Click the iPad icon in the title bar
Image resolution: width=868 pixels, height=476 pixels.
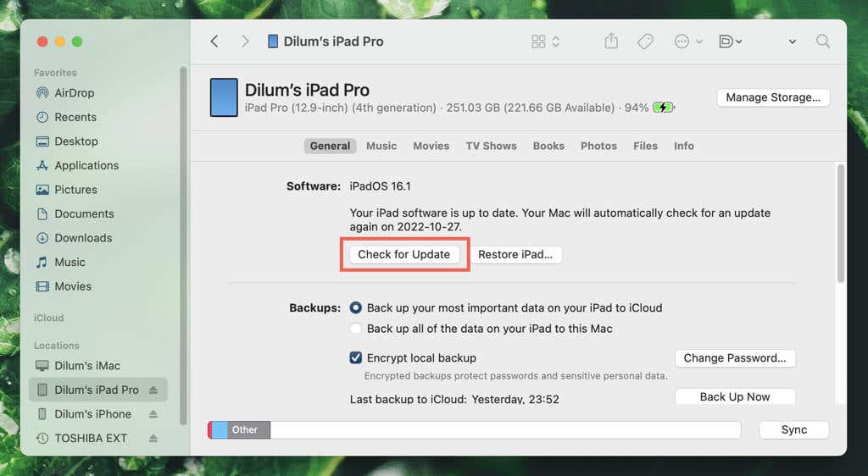pyautogui.click(x=272, y=42)
